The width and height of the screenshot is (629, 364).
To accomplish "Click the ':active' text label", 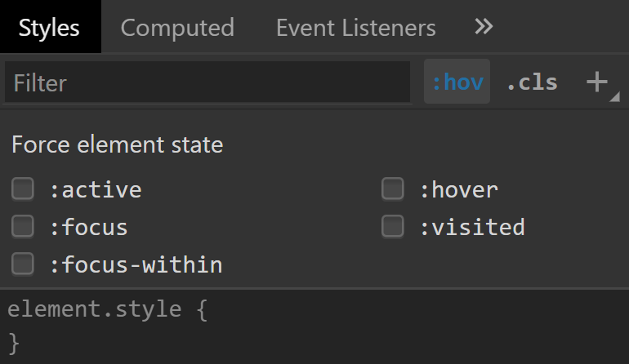I will click(x=96, y=190).
